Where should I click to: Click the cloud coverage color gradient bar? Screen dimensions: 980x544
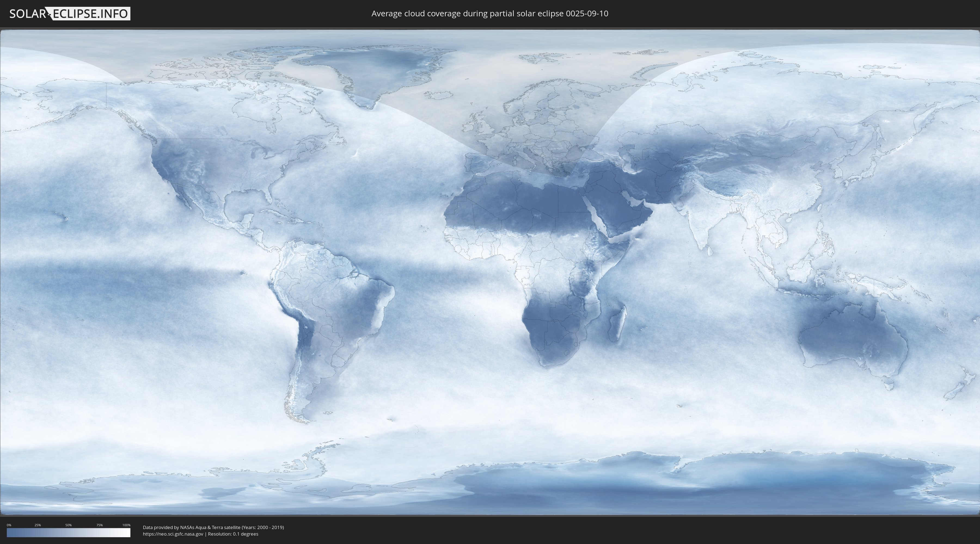click(69, 533)
